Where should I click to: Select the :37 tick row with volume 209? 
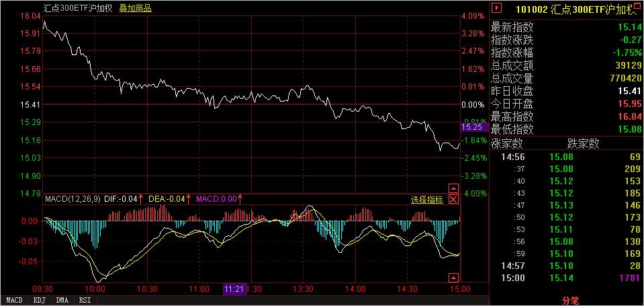coord(566,169)
